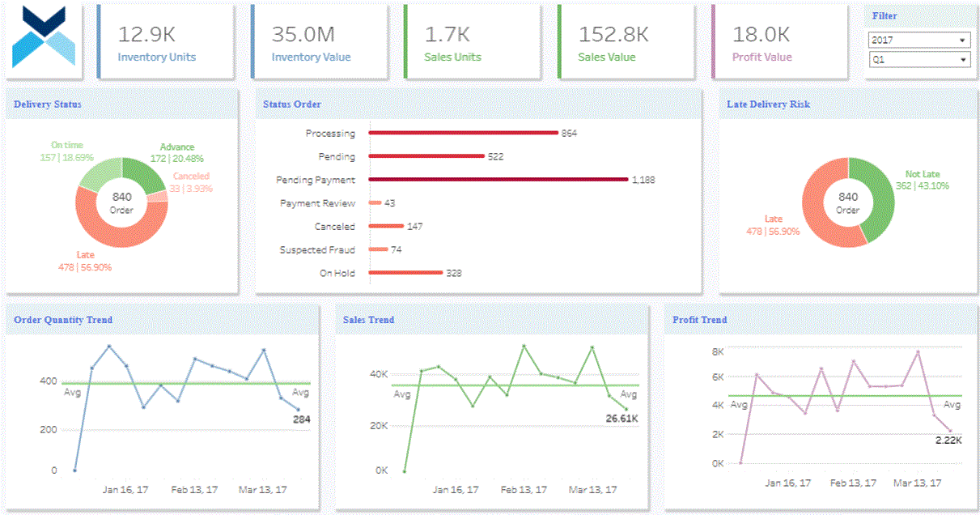Select the Late segment in Delivery Status donut
Screen dimensions: 980x515
[115, 236]
